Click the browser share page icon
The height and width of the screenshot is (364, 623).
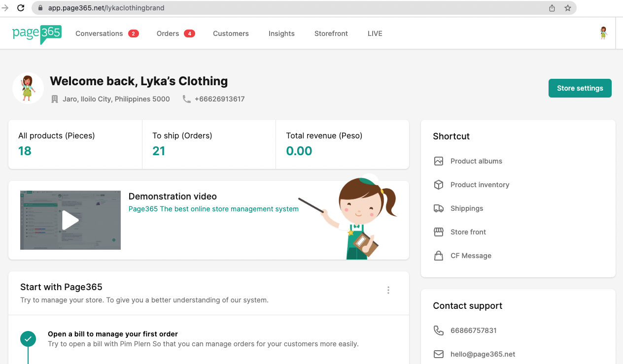(x=552, y=8)
